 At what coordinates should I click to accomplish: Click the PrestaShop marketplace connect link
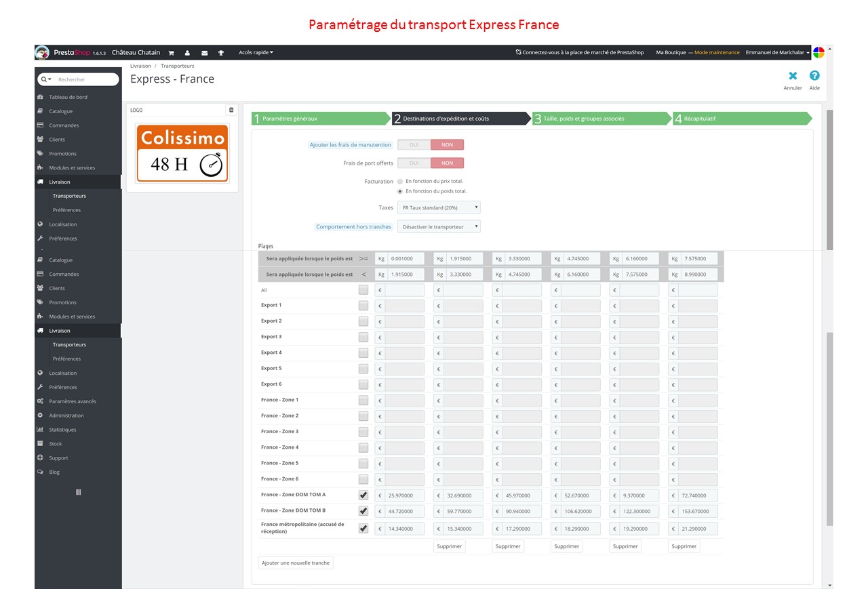coord(580,52)
